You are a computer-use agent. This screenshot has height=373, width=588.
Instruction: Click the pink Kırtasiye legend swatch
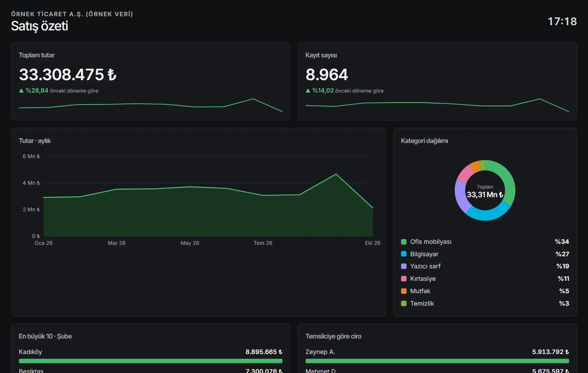tap(404, 279)
